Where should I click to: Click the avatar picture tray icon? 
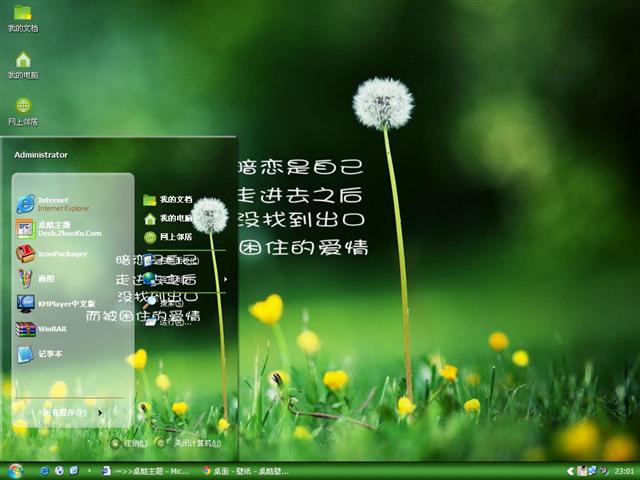pos(582,471)
